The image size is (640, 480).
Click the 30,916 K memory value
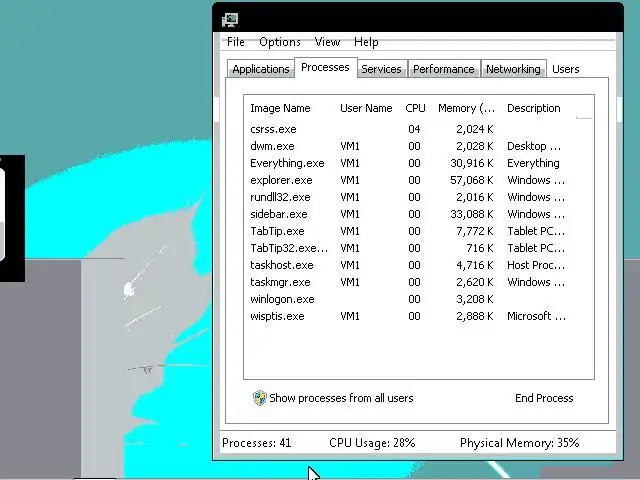[x=472, y=163]
